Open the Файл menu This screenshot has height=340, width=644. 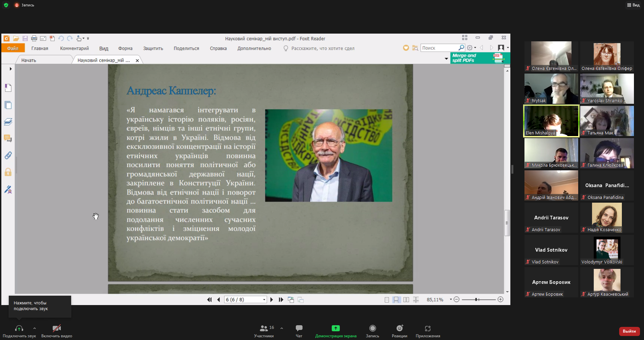tap(13, 48)
